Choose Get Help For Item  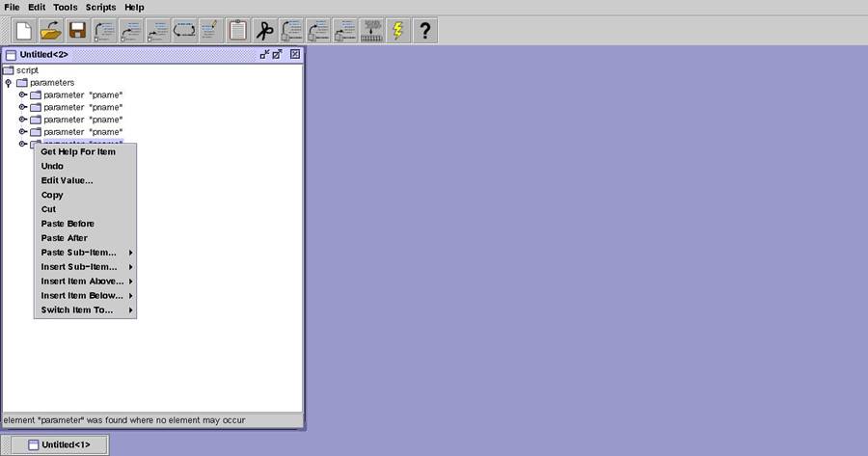click(85, 151)
